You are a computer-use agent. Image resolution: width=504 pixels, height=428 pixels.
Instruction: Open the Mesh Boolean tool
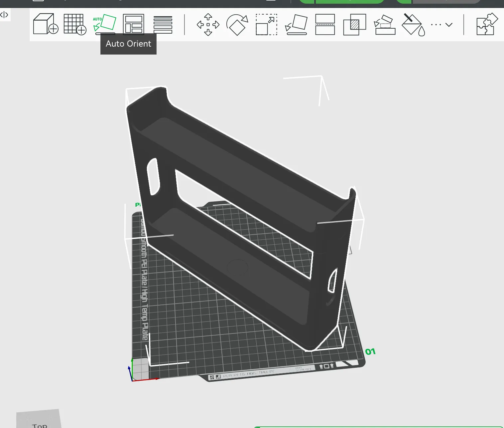pos(354,24)
